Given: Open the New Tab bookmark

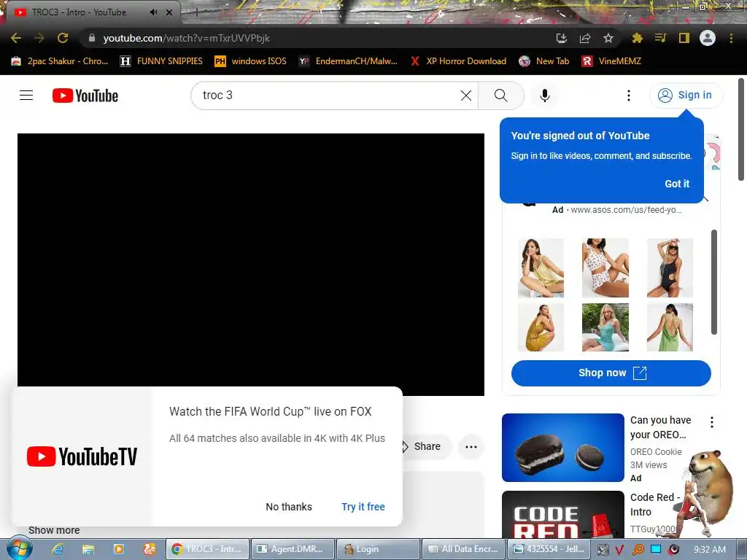Looking at the screenshot, I should click(544, 61).
